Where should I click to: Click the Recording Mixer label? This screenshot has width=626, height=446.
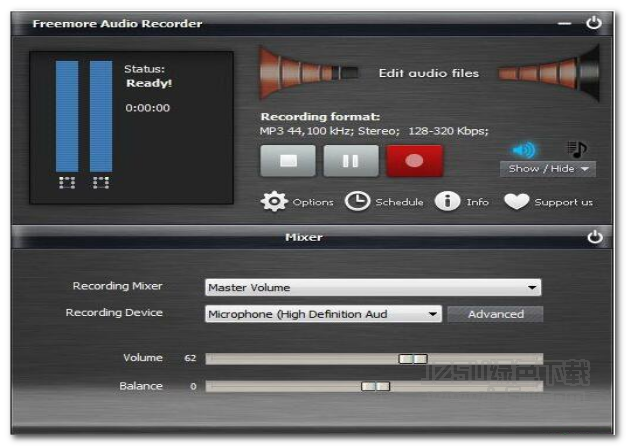[x=117, y=286]
